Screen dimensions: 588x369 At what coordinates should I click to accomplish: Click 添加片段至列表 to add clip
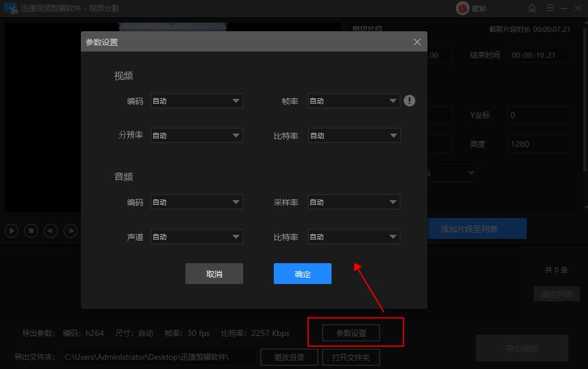477,228
